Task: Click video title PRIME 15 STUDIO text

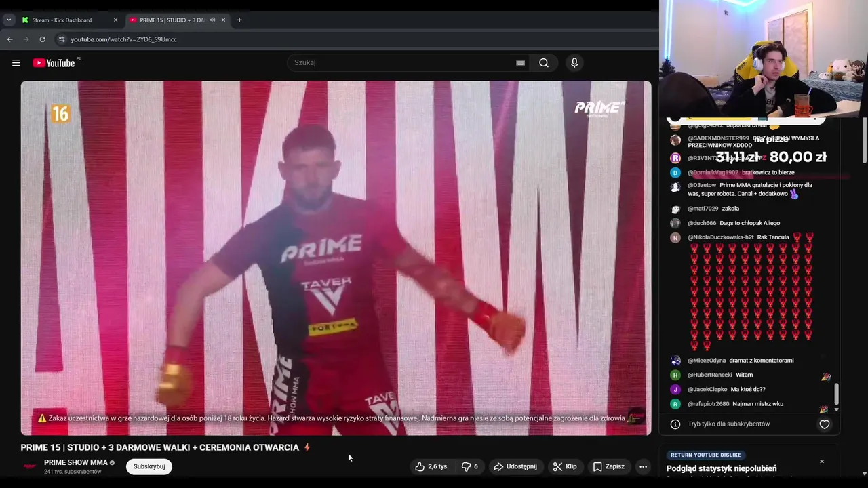Action: pos(160,447)
